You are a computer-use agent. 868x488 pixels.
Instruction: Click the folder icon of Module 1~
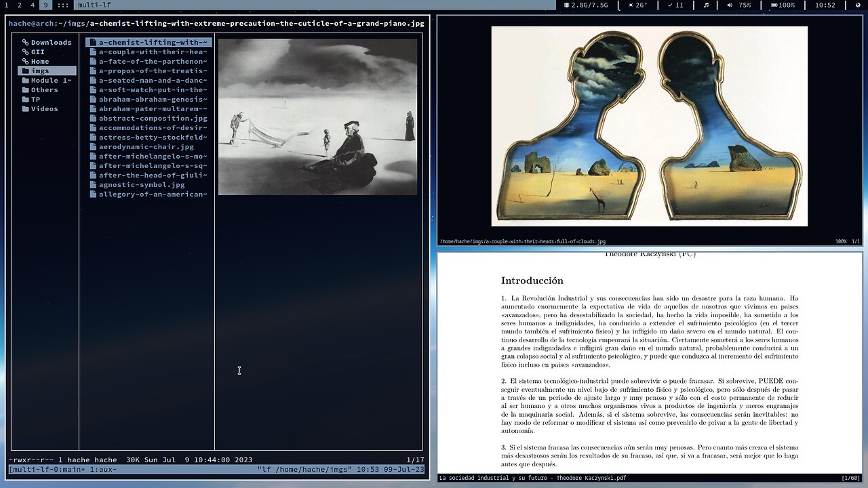coord(25,80)
